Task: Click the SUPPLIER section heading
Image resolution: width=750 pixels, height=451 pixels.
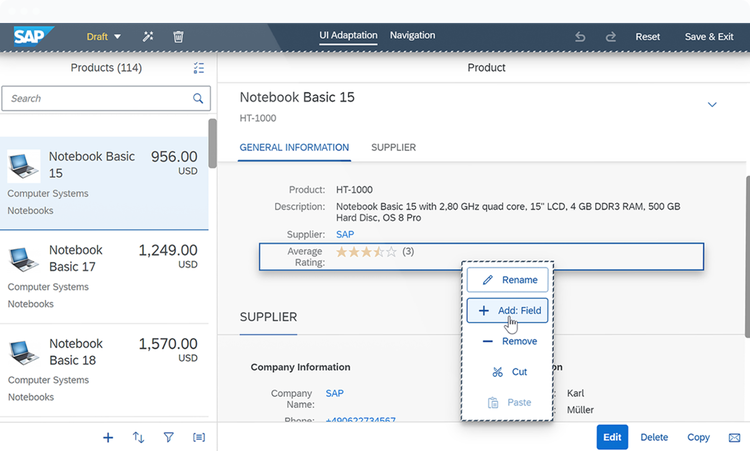Action: coord(268,317)
